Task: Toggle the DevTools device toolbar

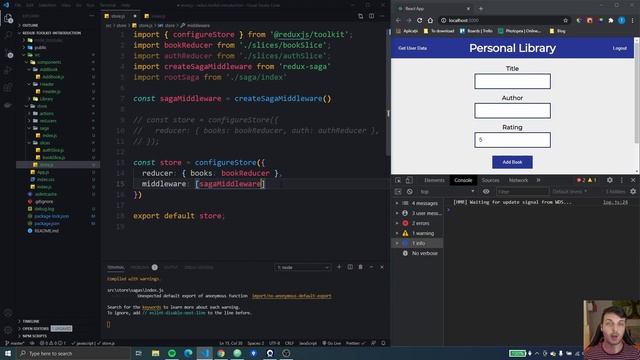Action: tap(409, 180)
